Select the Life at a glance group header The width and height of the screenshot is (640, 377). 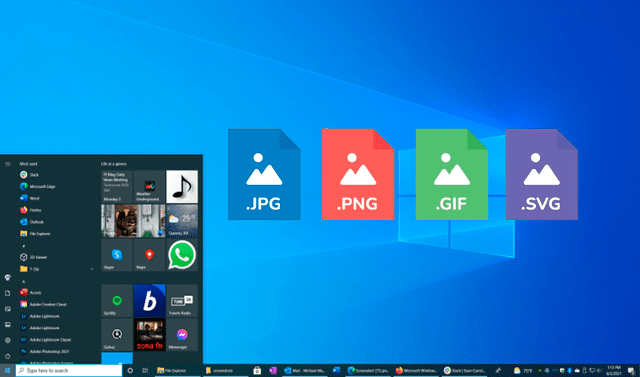pyautogui.click(x=113, y=164)
